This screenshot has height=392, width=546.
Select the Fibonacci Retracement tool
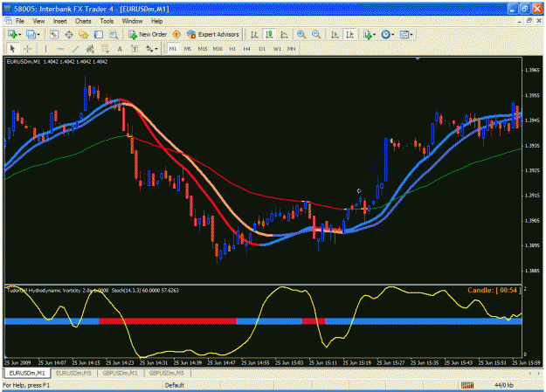(x=105, y=49)
